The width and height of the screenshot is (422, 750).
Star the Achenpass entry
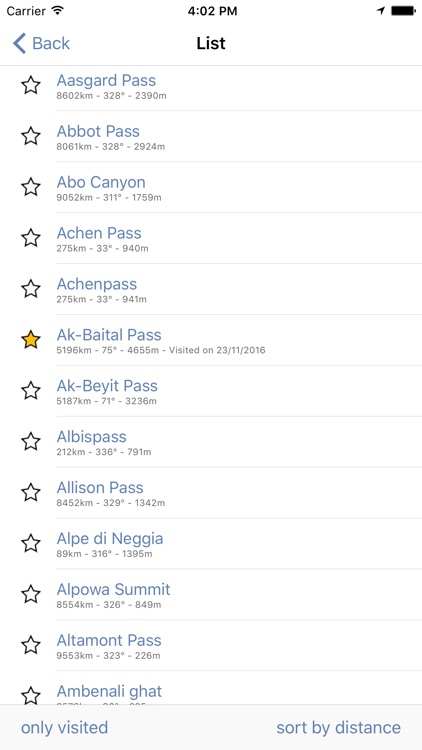tap(31, 288)
